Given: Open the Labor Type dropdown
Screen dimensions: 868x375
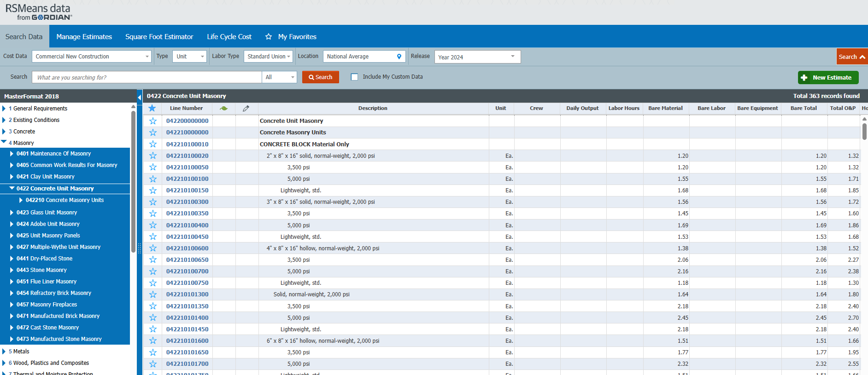Looking at the screenshot, I should 269,56.
